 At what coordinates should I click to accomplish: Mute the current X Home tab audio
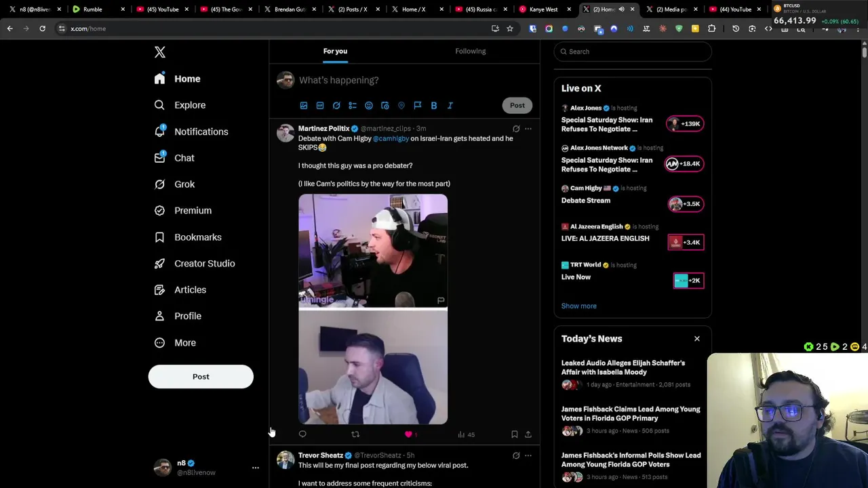tap(621, 9)
